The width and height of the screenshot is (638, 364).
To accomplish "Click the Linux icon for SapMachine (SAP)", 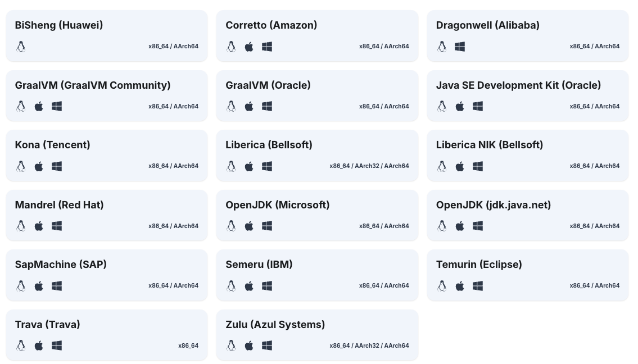I will click(x=21, y=286).
